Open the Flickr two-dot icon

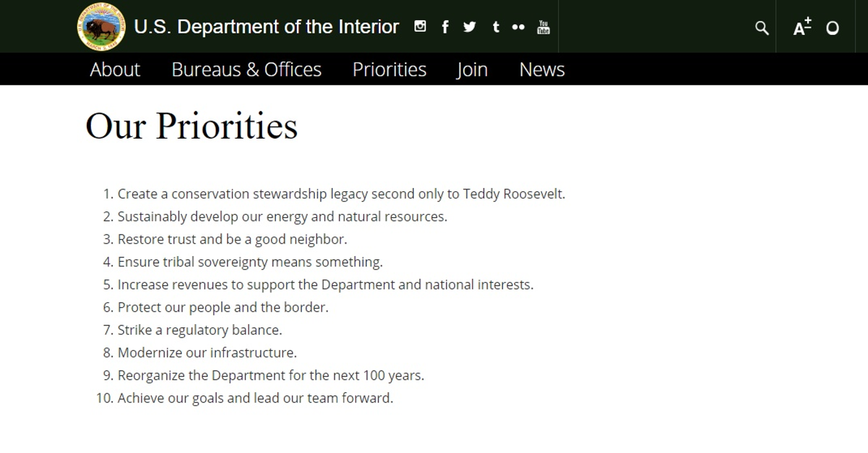(x=518, y=27)
